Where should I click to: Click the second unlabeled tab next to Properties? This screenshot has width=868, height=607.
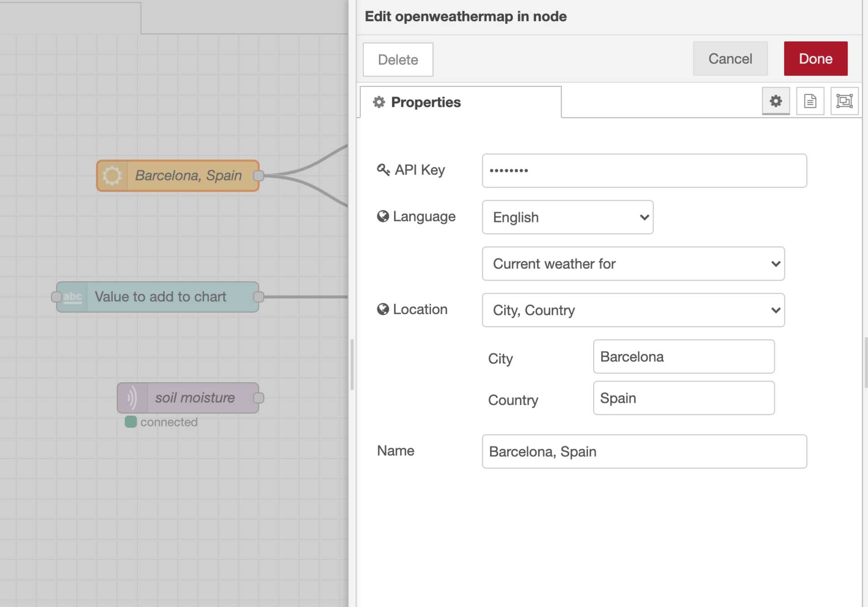pyautogui.click(x=810, y=102)
